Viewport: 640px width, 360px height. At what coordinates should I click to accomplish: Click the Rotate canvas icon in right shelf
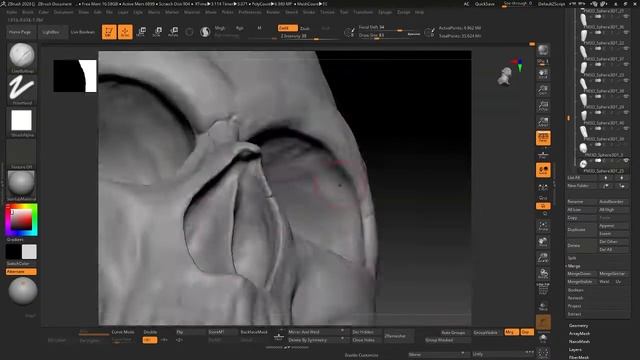pyautogui.click(x=543, y=274)
